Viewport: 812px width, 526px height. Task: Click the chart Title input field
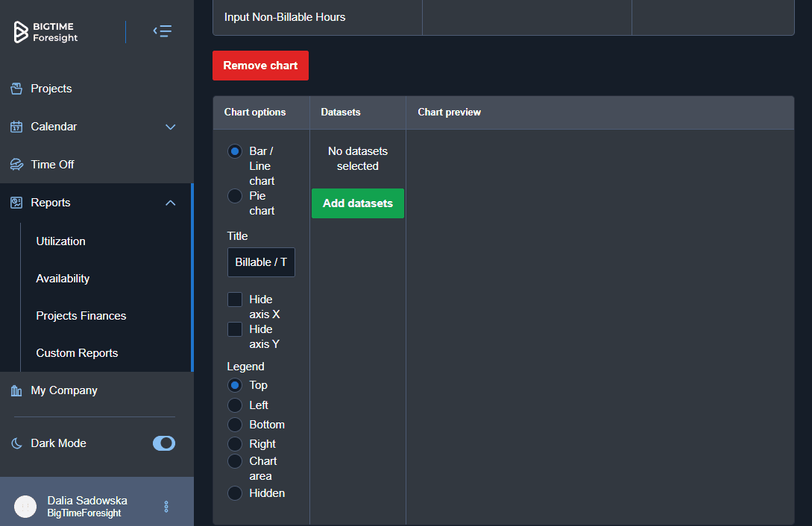[261, 262]
